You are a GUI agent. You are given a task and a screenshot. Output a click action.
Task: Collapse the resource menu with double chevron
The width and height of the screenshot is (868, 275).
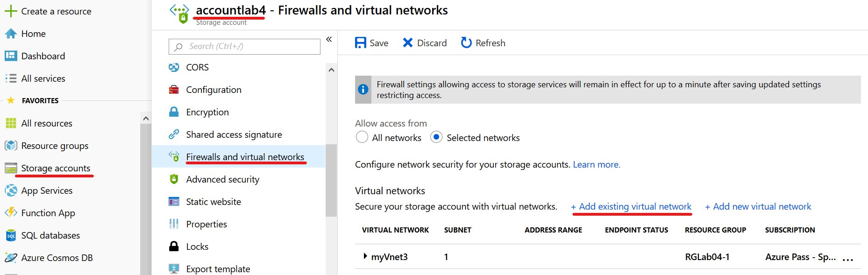329,39
